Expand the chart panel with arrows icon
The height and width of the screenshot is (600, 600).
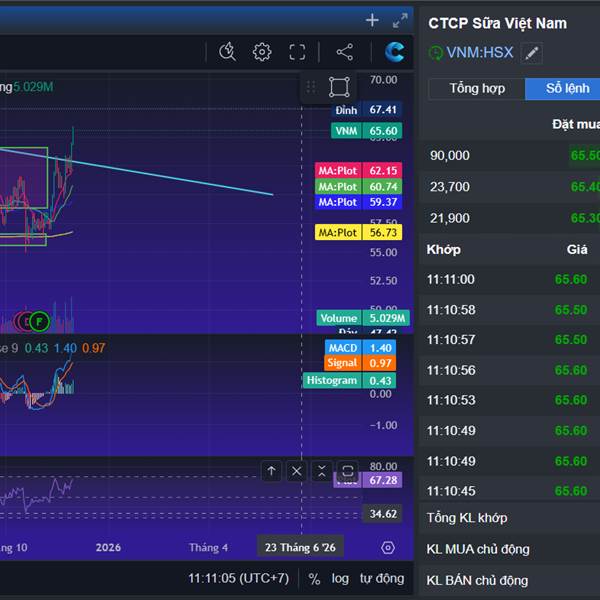[x=400, y=20]
